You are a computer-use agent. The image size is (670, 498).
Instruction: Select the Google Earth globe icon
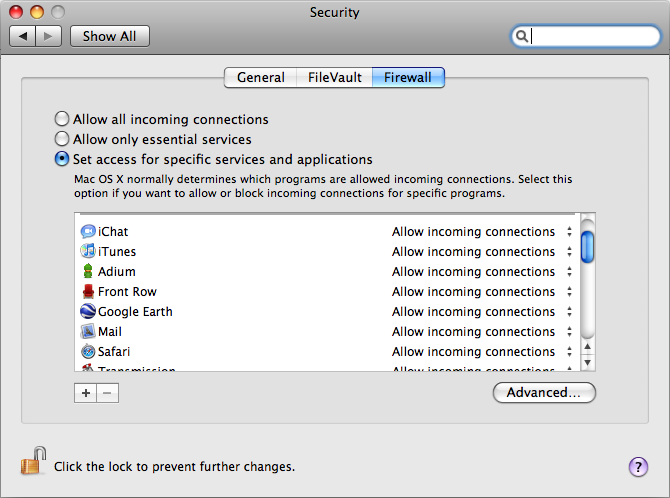pyautogui.click(x=88, y=311)
